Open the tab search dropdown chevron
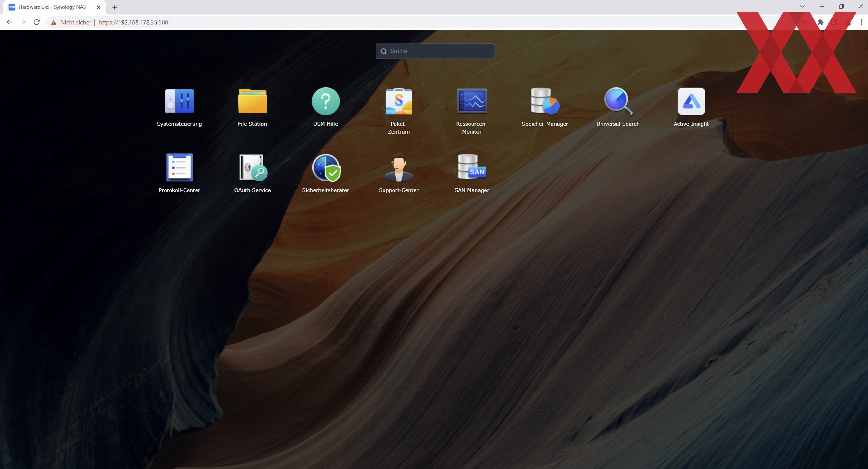Screen dimensions: 868x469 coord(803,6)
